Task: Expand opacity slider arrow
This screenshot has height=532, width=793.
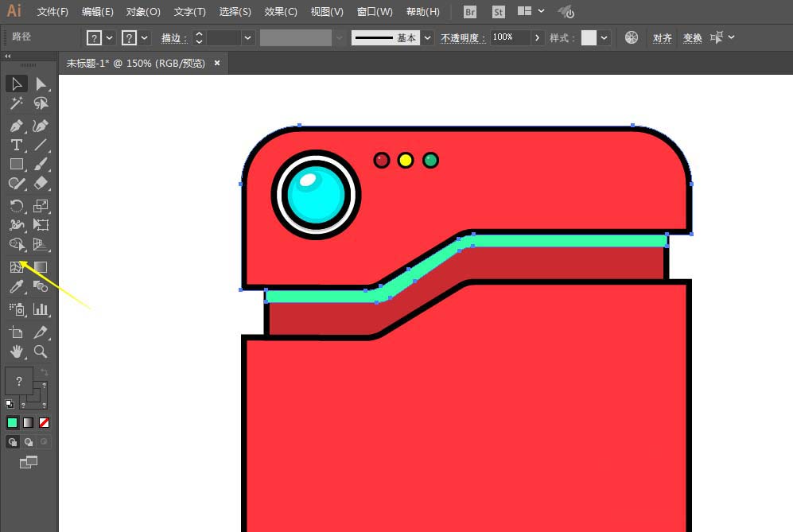Action: pyautogui.click(x=537, y=38)
